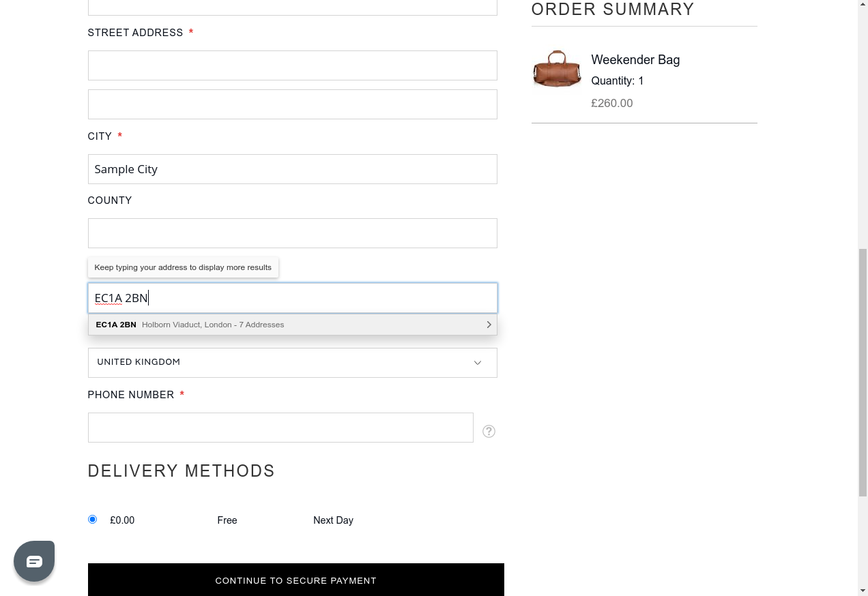Click the Weekender Bag product name

[x=635, y=60]
